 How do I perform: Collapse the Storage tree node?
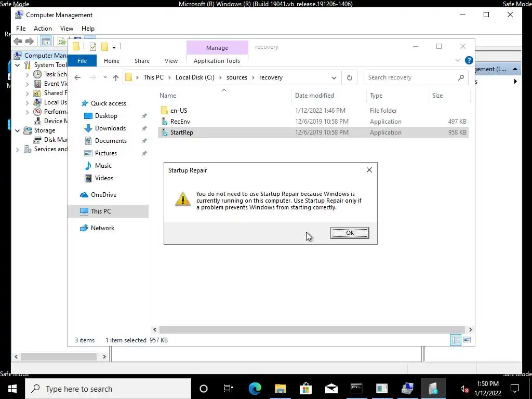[x=18, y=130]
